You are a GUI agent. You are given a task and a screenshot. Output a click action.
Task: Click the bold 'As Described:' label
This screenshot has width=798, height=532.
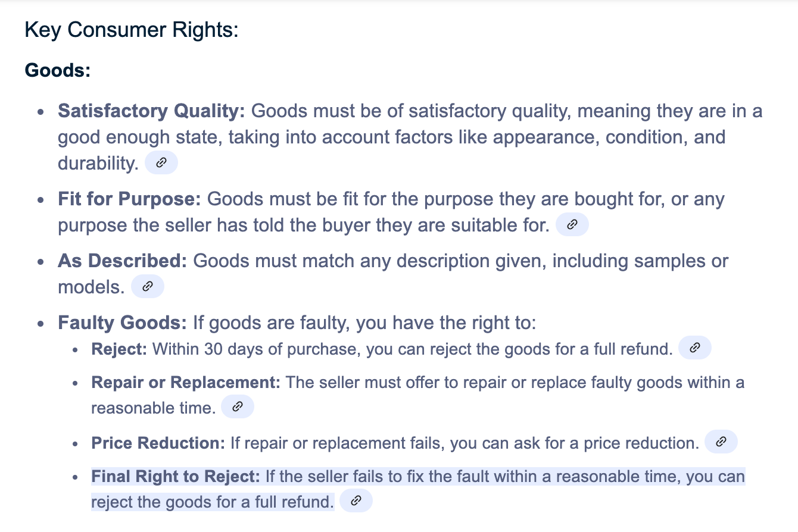pos(122,261)
